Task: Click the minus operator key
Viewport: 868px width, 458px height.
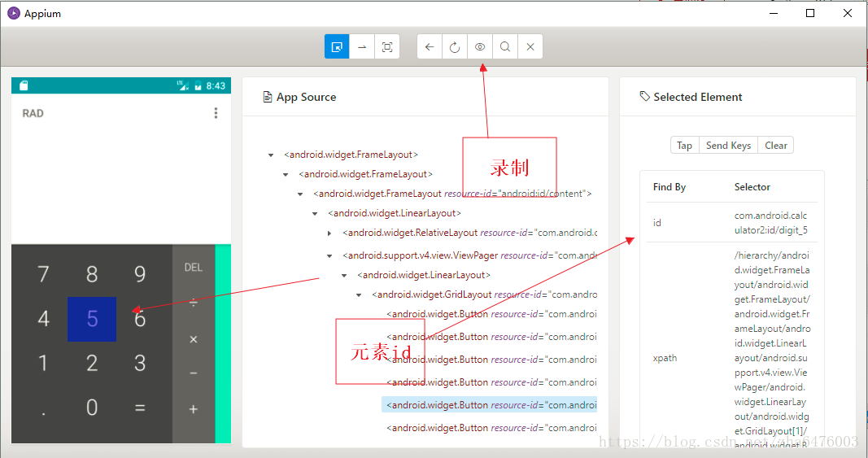Action: tap(193, 374)
